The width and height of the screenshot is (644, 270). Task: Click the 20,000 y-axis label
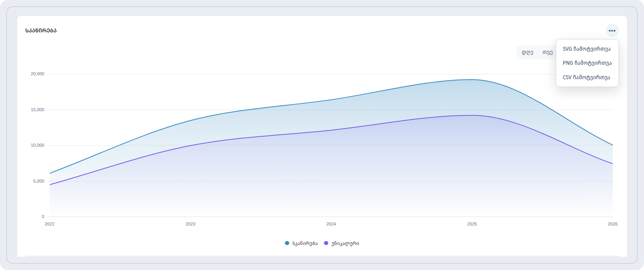(37, 74)
